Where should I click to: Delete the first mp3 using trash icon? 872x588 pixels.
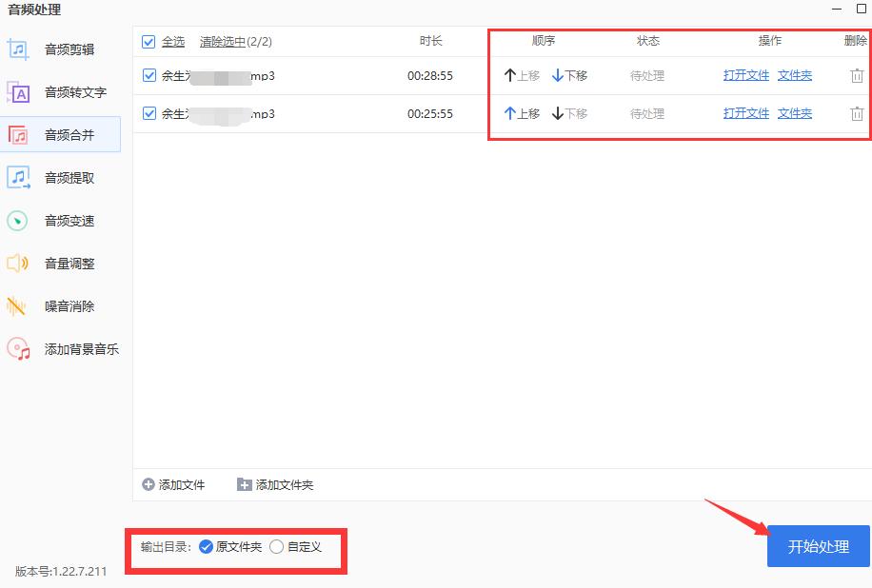click(x=856, y=75)
